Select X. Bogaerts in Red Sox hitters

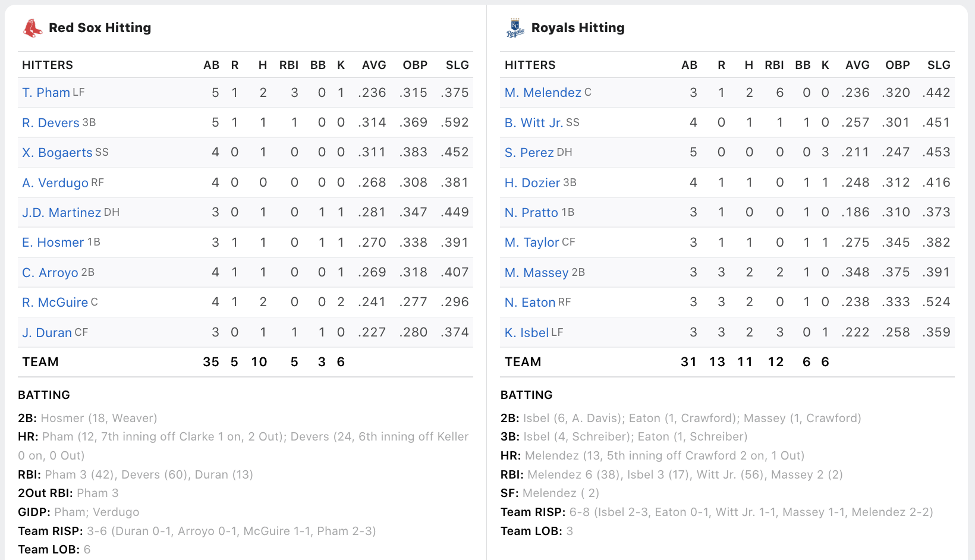tap(57, 153)
